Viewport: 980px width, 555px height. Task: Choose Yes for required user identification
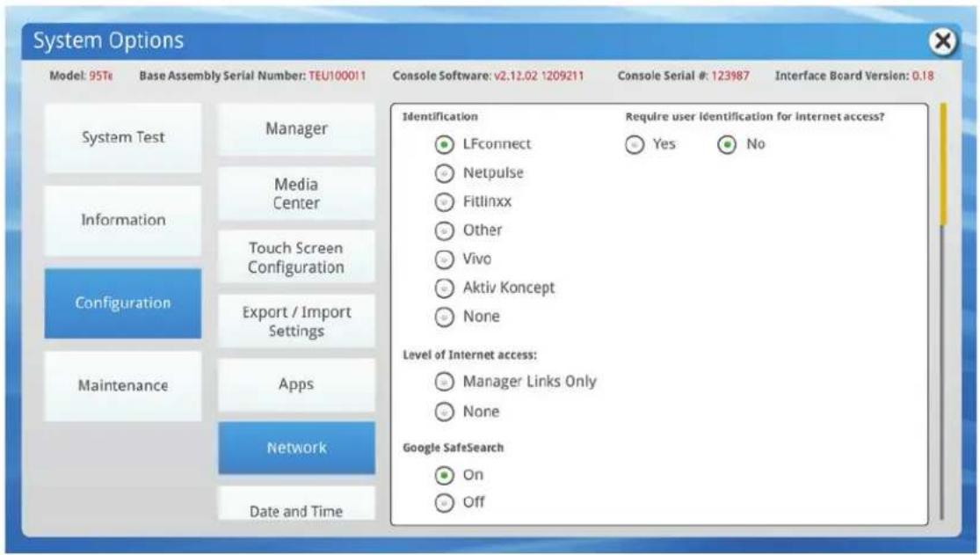[x=635, y=144]
